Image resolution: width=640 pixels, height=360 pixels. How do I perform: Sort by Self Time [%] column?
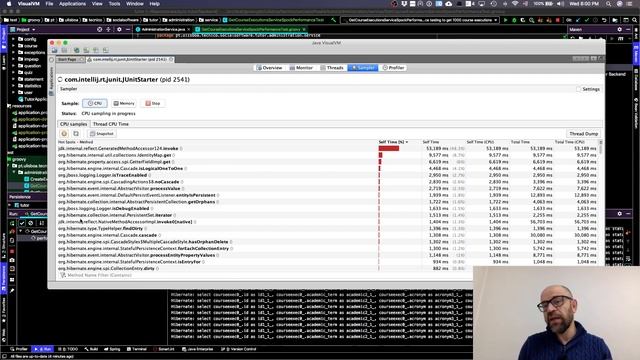(394, 142)
